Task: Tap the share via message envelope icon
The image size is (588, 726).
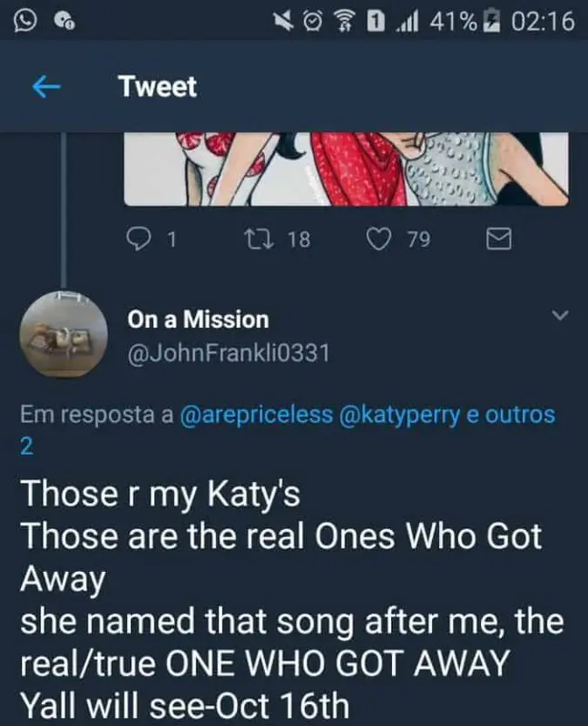Action: pyautogui.click(x=500, y=239)
